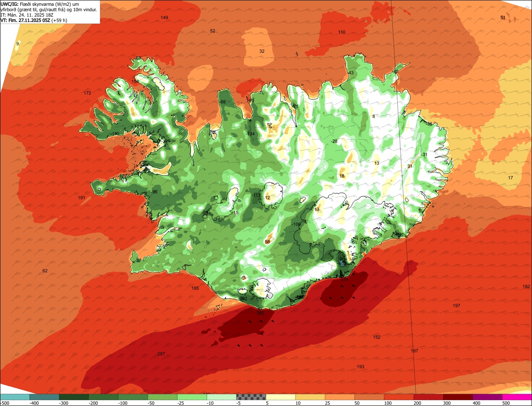Select the value 18 in the eastern highlands
Image resolution: width=532 pixels, height=406 pixels.
click(x=342, y=176)
